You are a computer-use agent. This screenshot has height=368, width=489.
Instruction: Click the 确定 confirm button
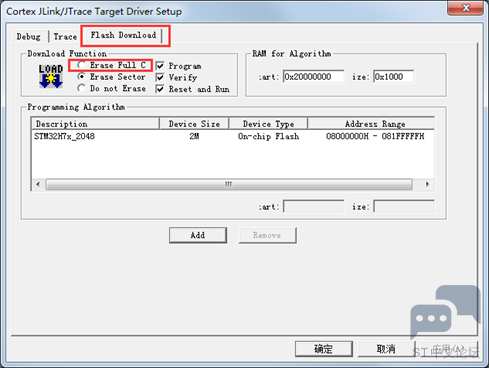[x=324, y=349]
